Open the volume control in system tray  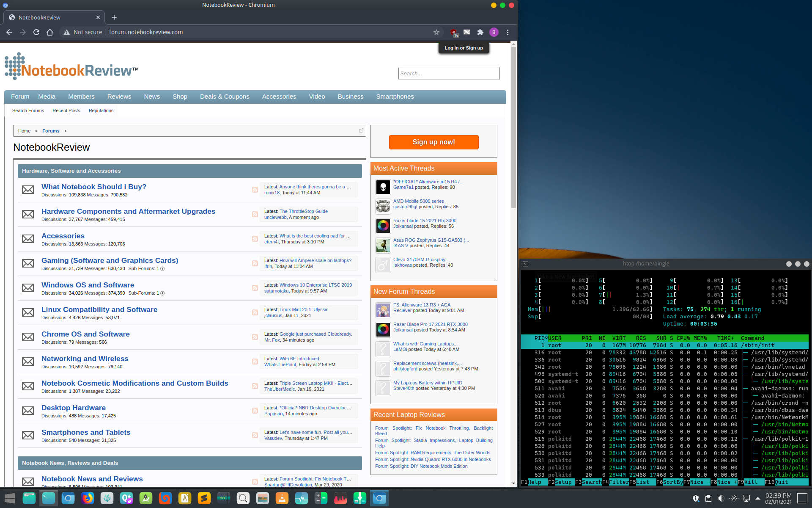click(x=721, y=498)
